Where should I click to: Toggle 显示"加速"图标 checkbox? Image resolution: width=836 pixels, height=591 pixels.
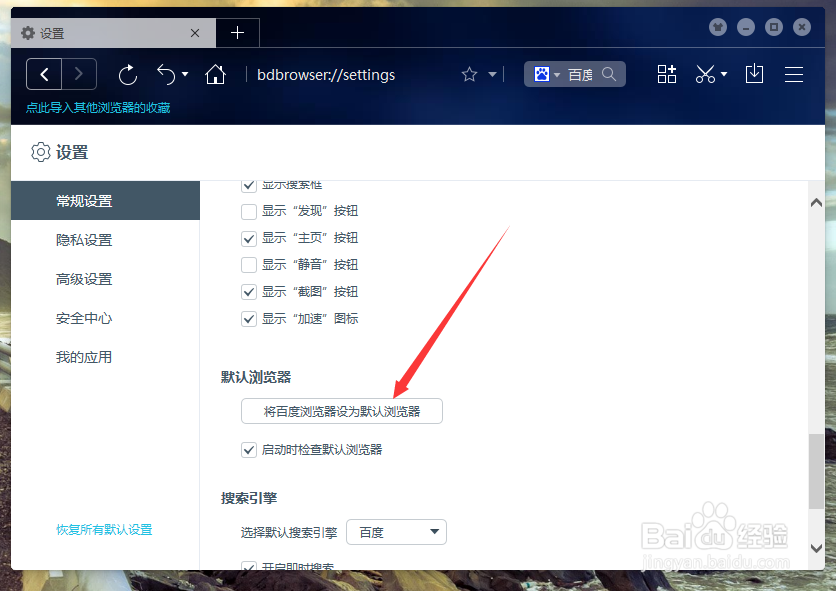[x=249, y=319]
